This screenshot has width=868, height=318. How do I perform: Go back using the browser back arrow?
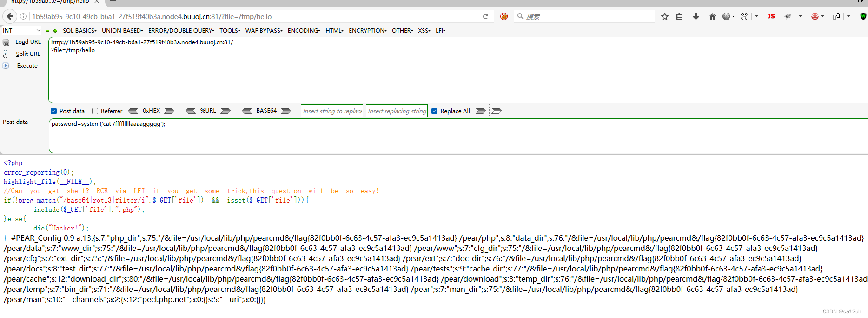tap(10, 16)
